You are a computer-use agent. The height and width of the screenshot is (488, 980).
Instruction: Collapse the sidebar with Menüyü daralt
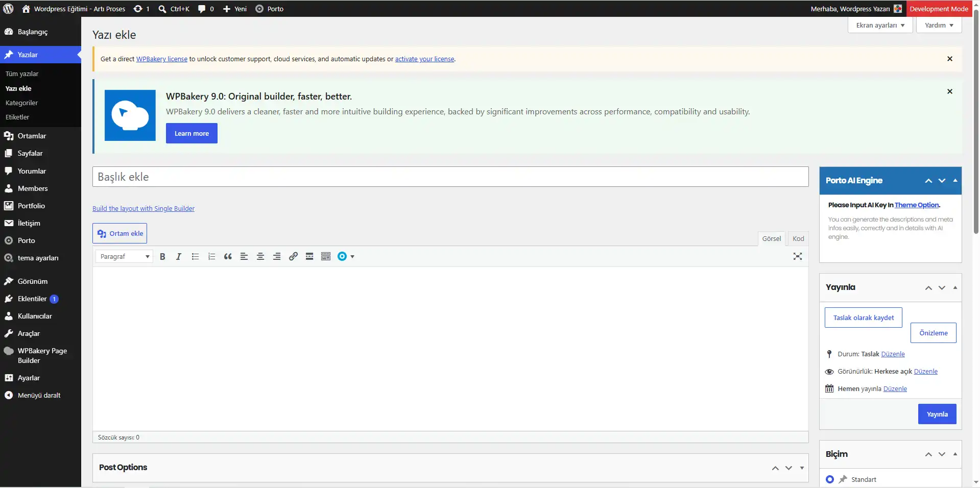coord(40,395)
